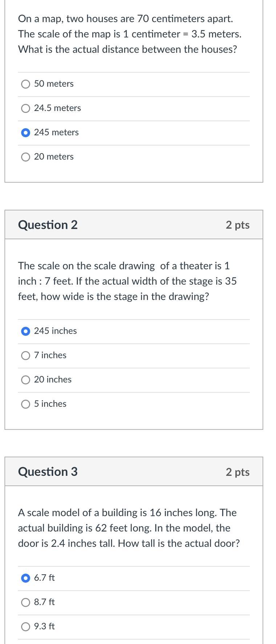Choose the "7 inches" radio button

point(25,355)
